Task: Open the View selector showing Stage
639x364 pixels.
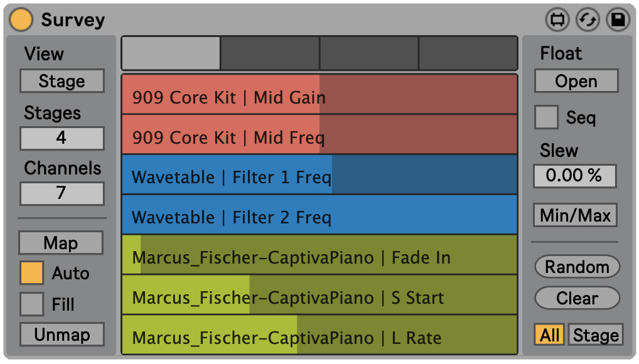Action: [62, 81]
